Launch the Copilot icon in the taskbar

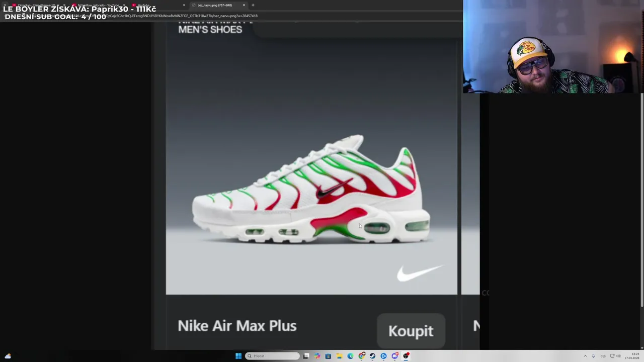317,356
